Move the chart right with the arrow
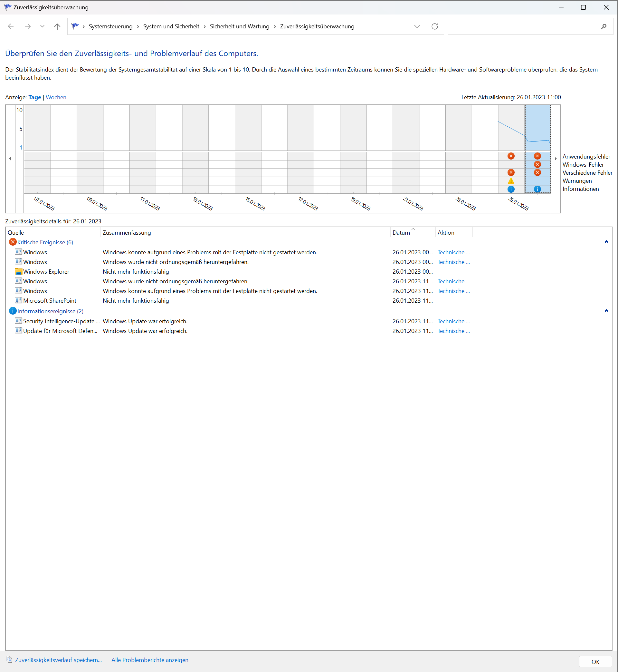This screenshot has width=618, height=672. pos(556,159)
